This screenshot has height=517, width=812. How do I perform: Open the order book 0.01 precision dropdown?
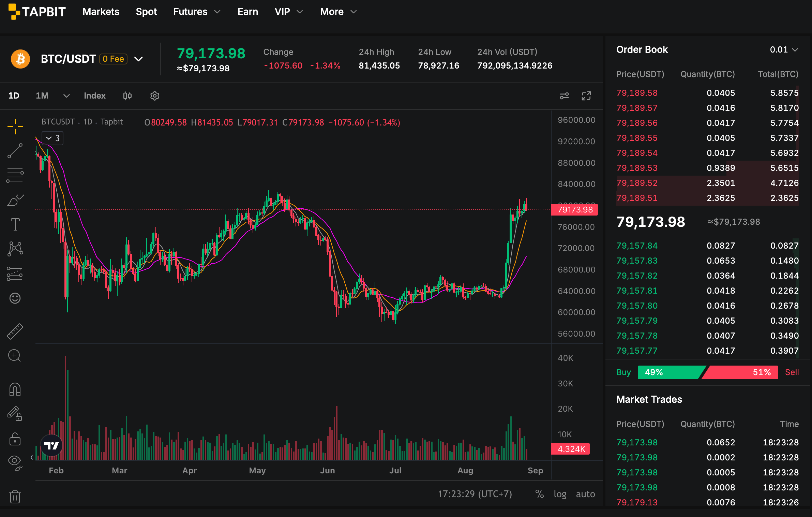(784, 50)
